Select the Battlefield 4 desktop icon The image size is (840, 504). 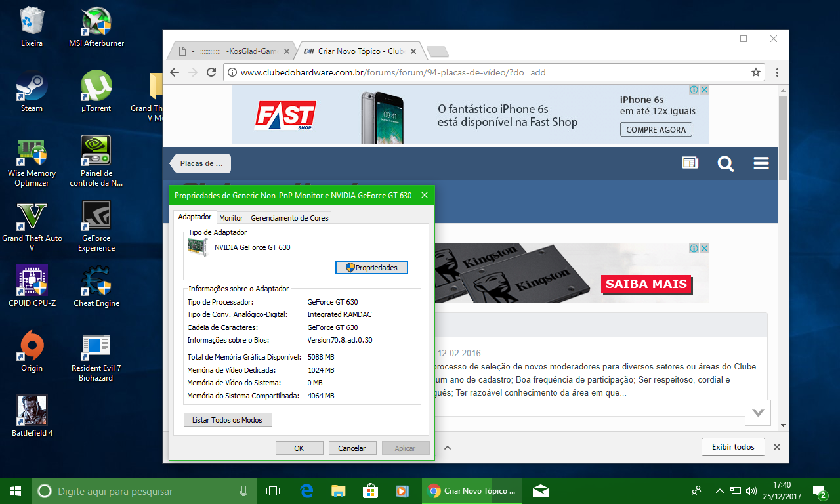[31, 416]
